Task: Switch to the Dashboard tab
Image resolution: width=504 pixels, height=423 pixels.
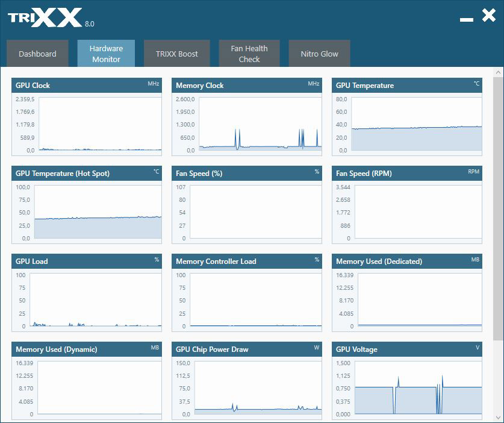Action: click(x=37, y=54)
